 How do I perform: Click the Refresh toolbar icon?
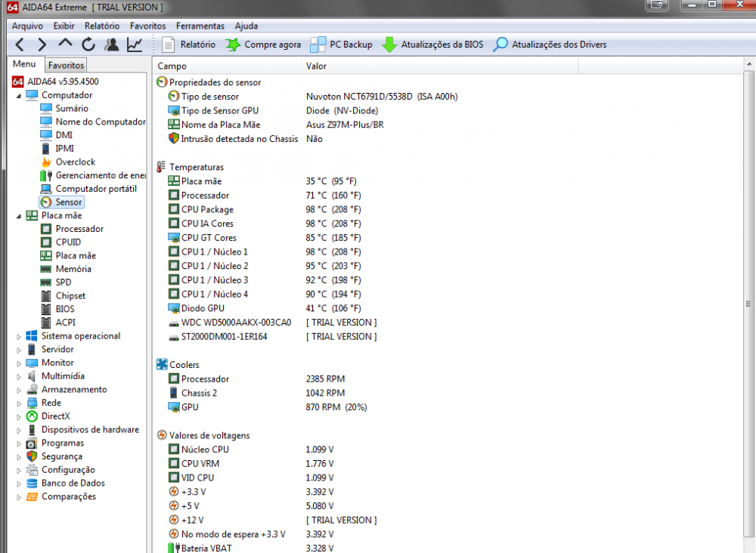(x=88, y=45)
